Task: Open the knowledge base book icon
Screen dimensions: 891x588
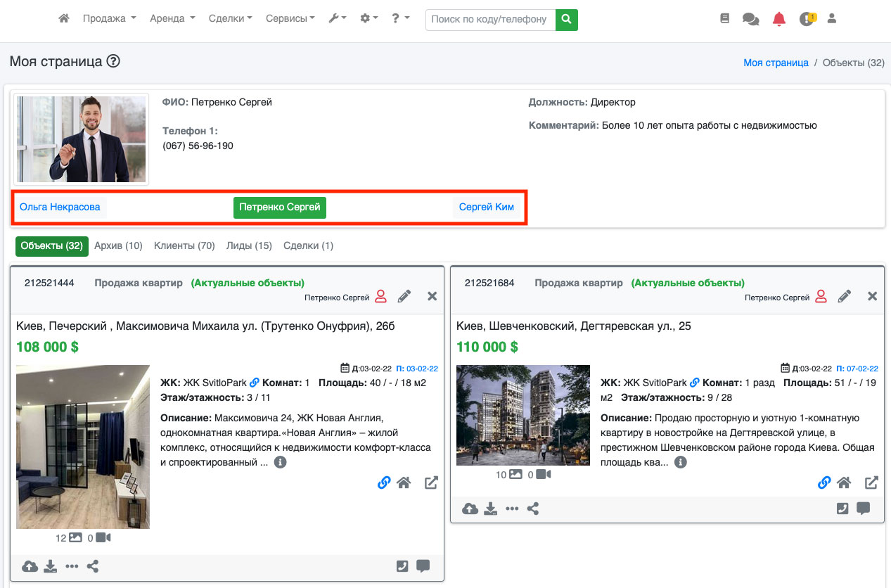Action: pos(725,19)
